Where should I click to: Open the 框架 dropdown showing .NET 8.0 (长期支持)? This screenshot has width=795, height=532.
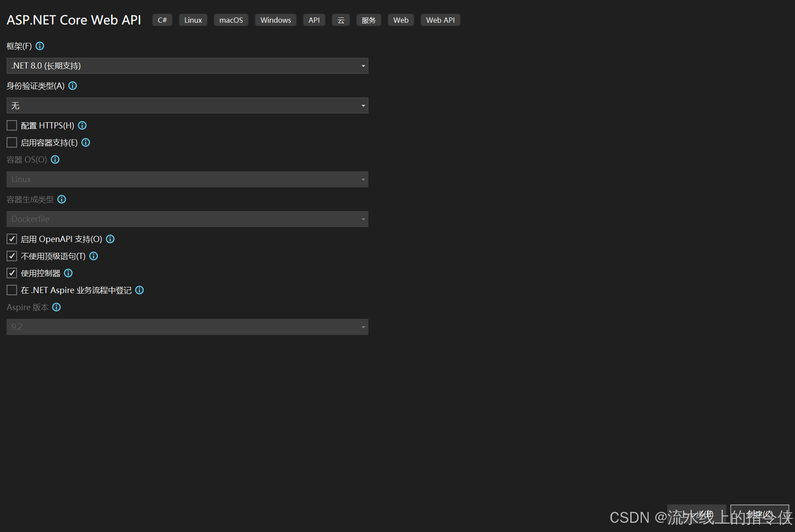pyautogui.click(x=187, y=66)
